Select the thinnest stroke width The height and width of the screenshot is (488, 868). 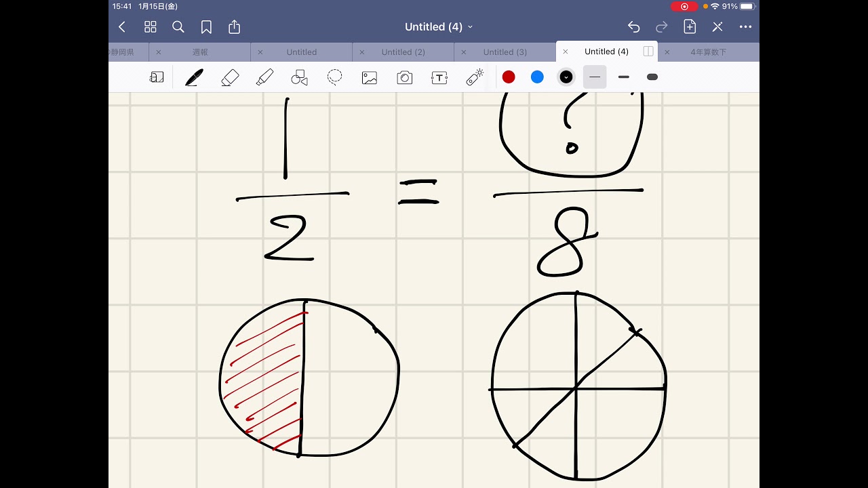coord(595,77)
